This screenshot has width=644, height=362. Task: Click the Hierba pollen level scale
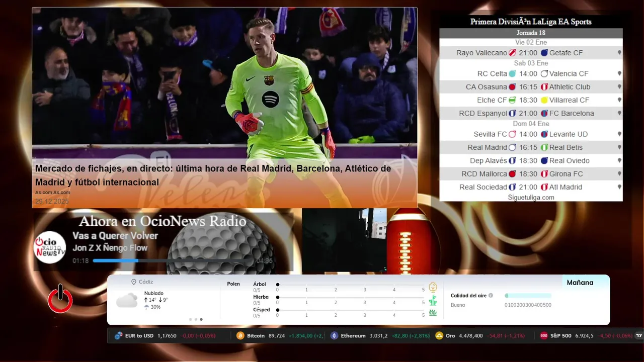click(x=350, y=300)
